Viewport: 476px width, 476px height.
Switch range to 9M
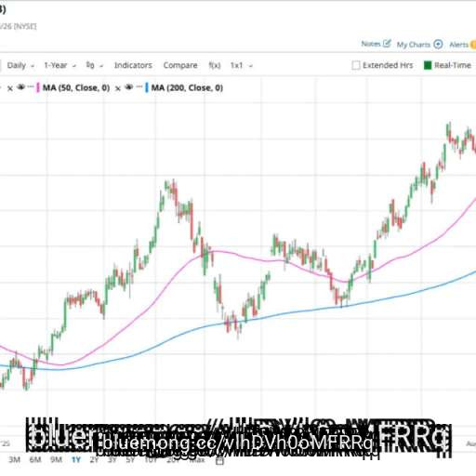pos(56,459)
